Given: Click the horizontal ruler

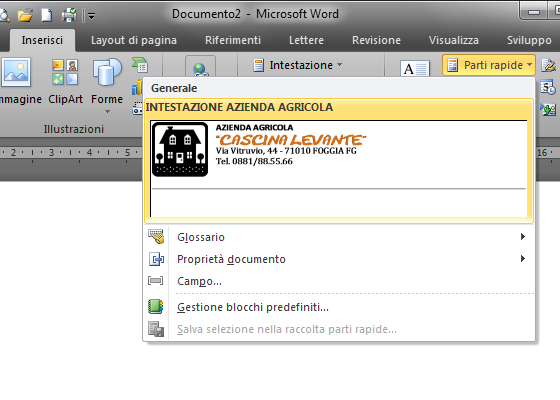Looking at the screenshot, I should tap(71, 153).
